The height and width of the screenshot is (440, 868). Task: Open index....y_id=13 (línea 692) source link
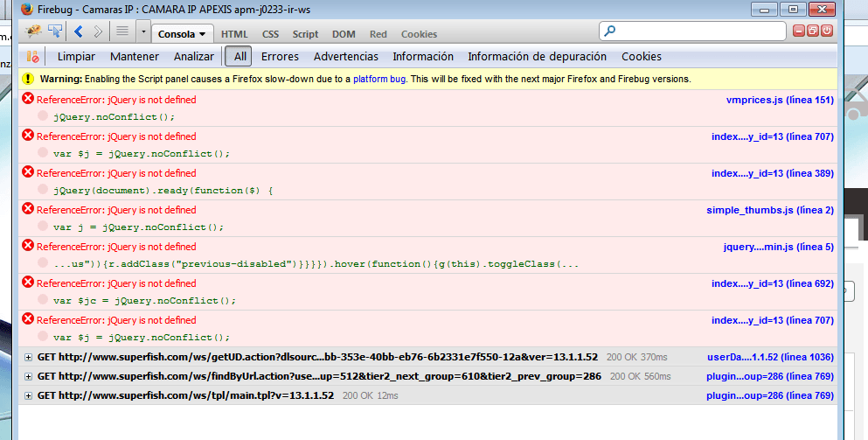click(773, 283)
